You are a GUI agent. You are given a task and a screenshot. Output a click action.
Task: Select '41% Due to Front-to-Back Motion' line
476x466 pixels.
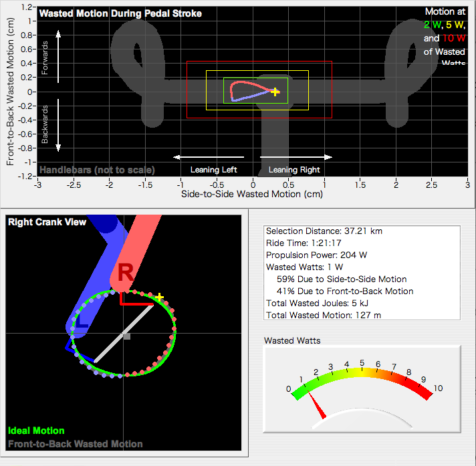345,291
